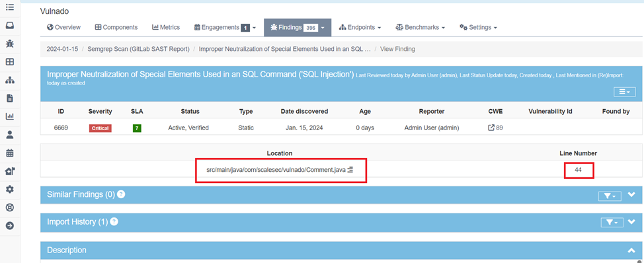644x263 pixels.
Task: Click reporter Admin User (admin)
Action: [432, 128]
